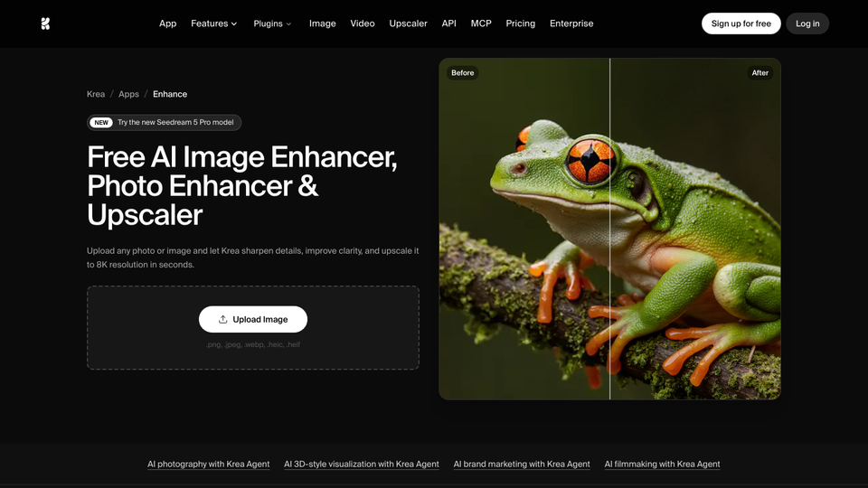Open AI filmmaking with Krea Agent link
Viewport: 868px width, 488px height.
pyautogui.click(x=662, y=464)
